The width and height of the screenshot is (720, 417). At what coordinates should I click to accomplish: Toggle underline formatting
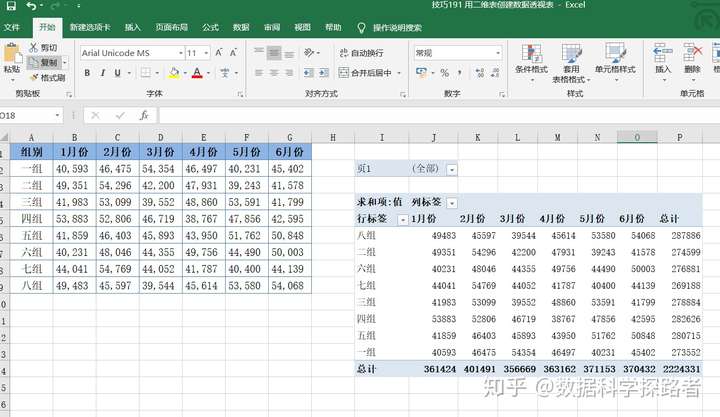[118, 73]
